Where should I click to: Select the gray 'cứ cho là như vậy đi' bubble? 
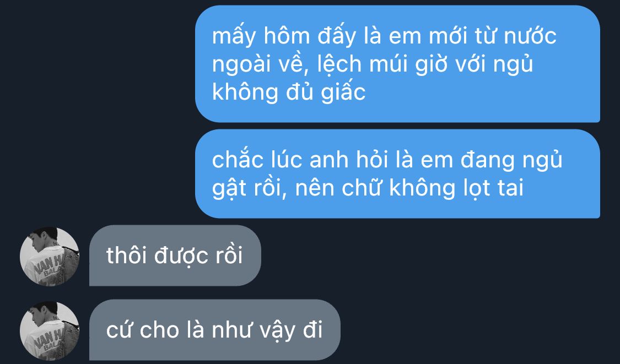click(x=215, y=330)
